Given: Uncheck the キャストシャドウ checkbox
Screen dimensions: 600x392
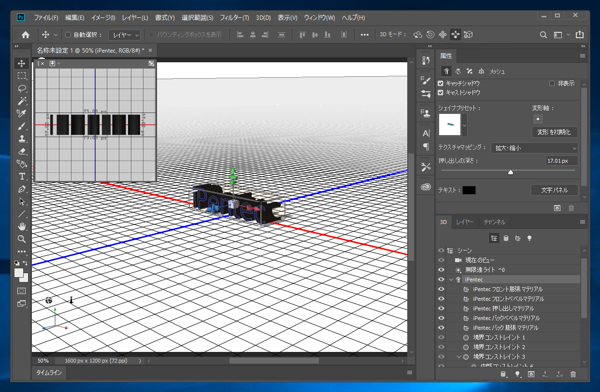Looking at the screenshot, I should (440, 93).
